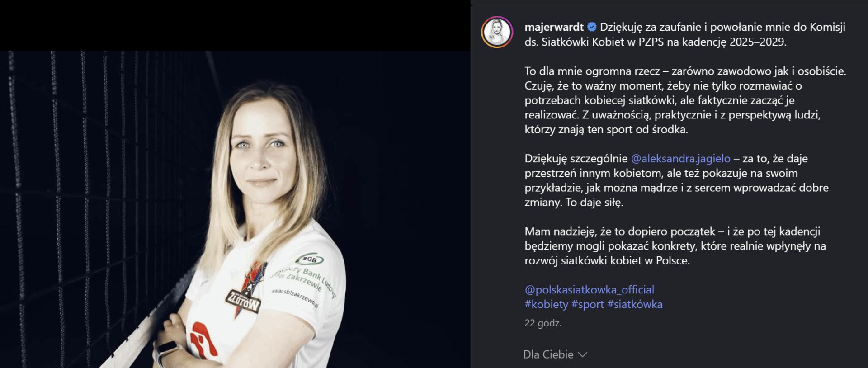Click the smartwatch on the wrist
This screenshot has height=368, width=868.
[x=165, y=351]
